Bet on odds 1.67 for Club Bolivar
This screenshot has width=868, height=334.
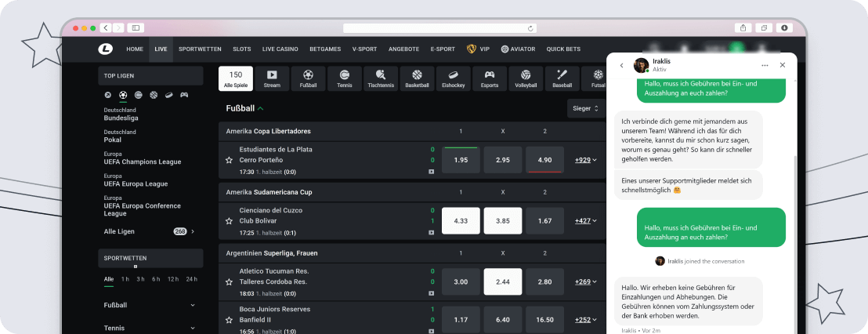tap(544, 221)
